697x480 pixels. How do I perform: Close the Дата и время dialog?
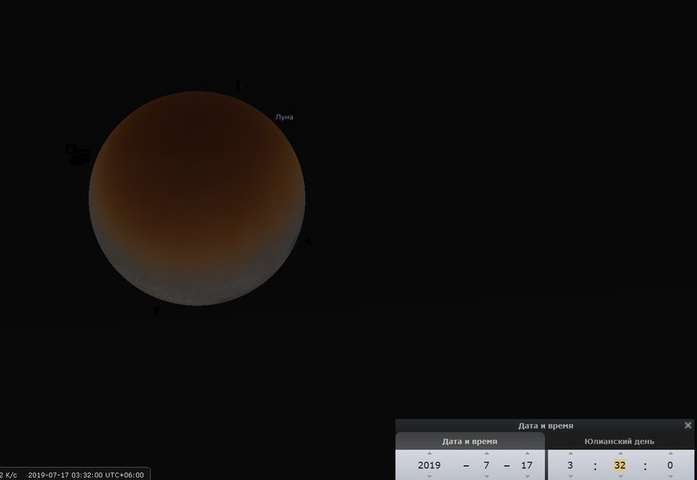coord(688,425)
